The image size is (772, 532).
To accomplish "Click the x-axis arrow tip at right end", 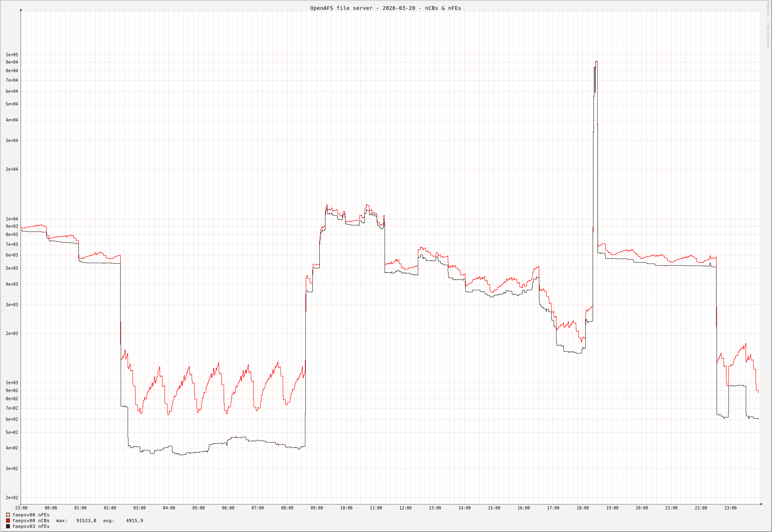I will tap(761, 504).
